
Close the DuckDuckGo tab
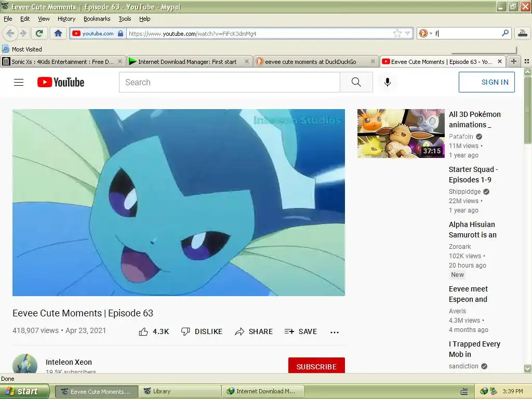(x=373, y=61)
